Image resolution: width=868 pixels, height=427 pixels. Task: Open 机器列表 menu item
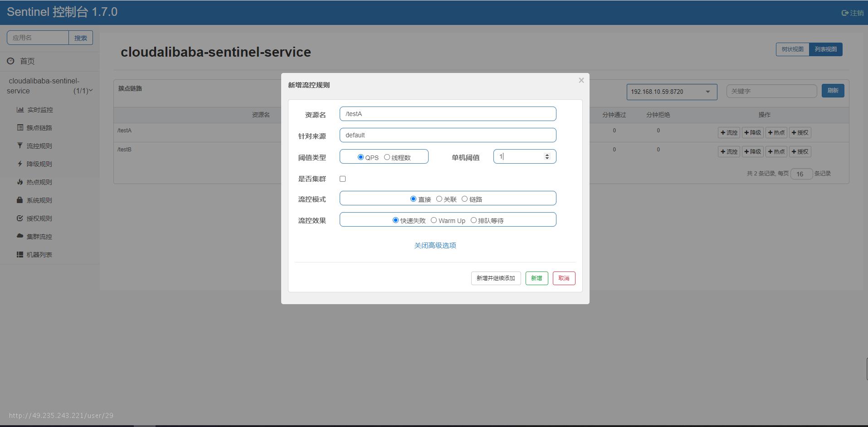pyautogui.click(x=39, y=255)
